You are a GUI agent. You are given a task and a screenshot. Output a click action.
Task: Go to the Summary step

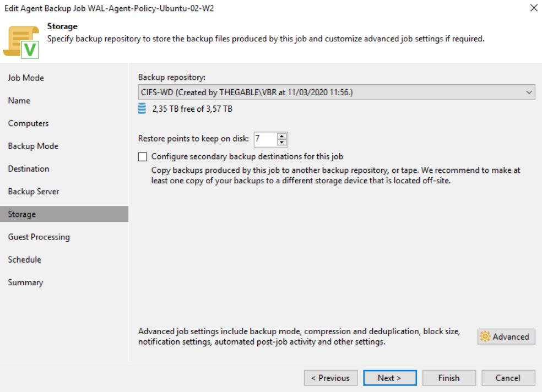point(25,282)
